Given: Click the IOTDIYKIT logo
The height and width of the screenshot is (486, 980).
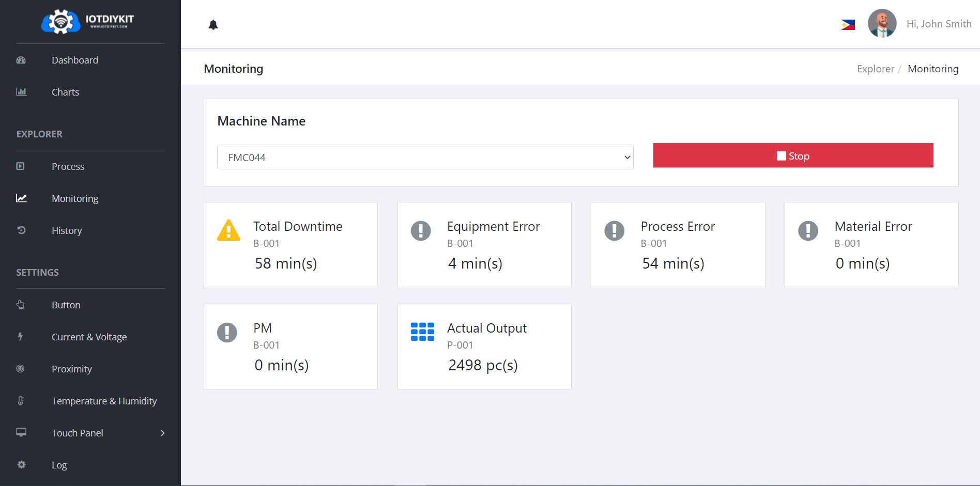Looking at the screenshot, I should (88, 21).
